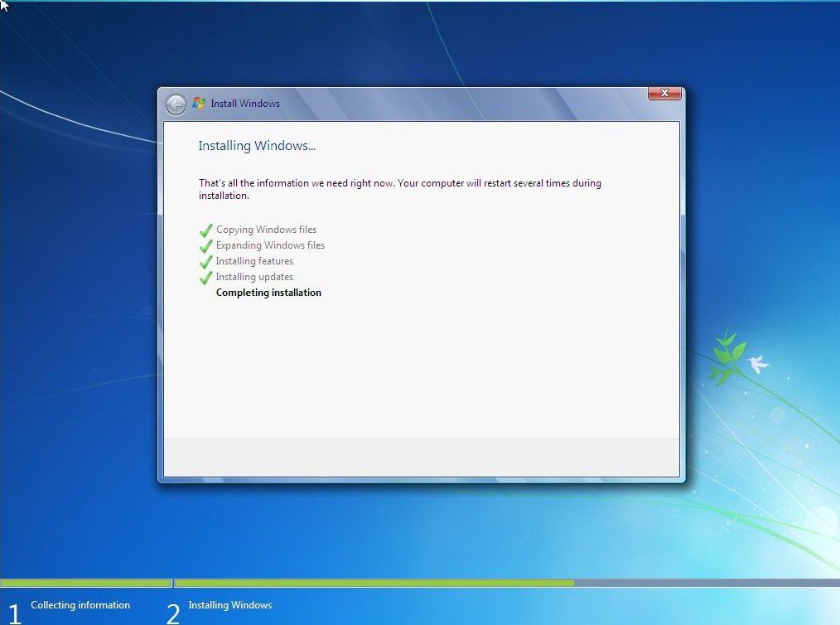Screen dimensions: 840x625
Task: Click the green leaves graphic on the wallpaper
Action: point(727,356)
